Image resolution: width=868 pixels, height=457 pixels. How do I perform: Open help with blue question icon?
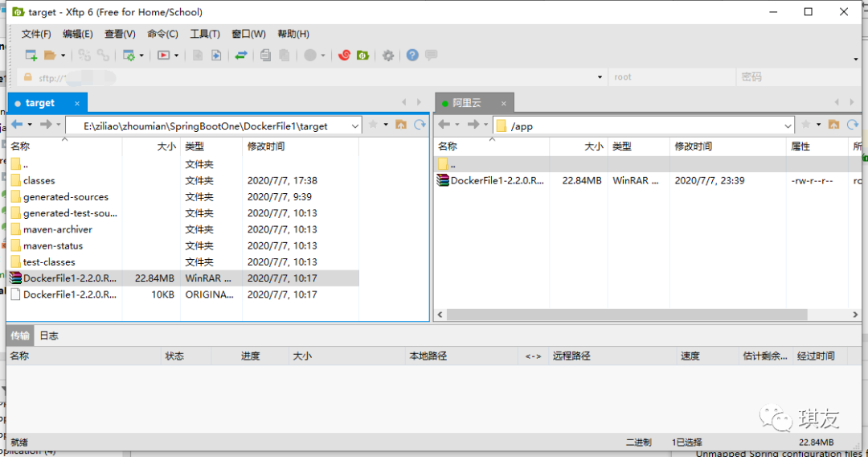(412, 55)
